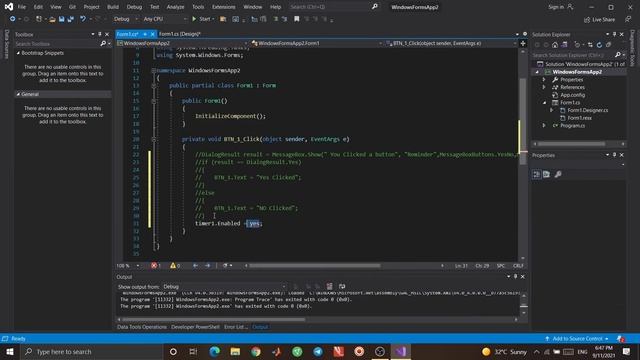The width and height of the screenshot is (640, 360).
Task: Click the Live Share icon
Action: (x=587, y=20)
